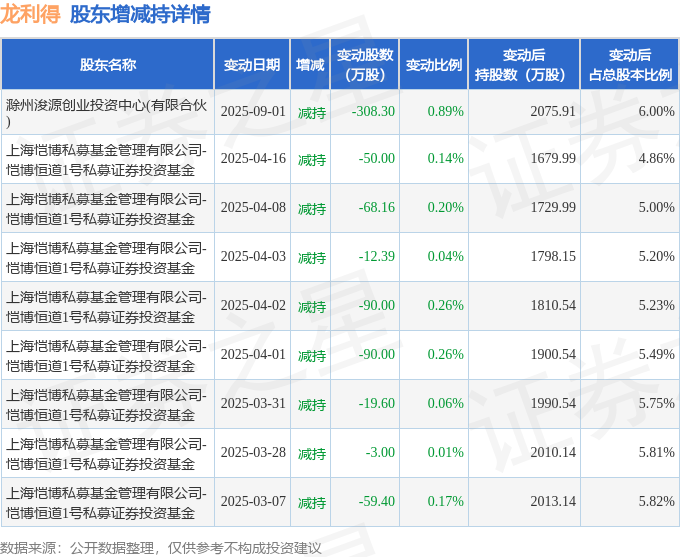Click holdings value 1990.54
This screenshot has height=557, width=680.
553,403
